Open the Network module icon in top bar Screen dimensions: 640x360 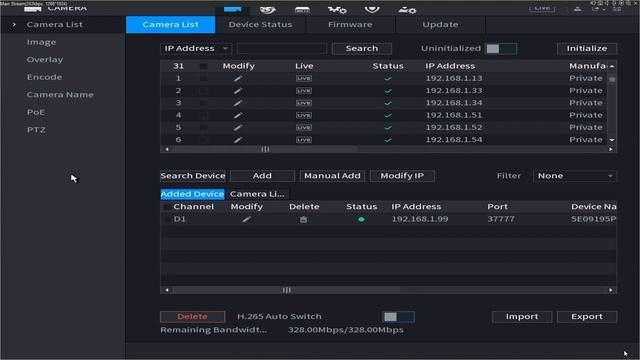pyautogui.click(x=268, y=10)
